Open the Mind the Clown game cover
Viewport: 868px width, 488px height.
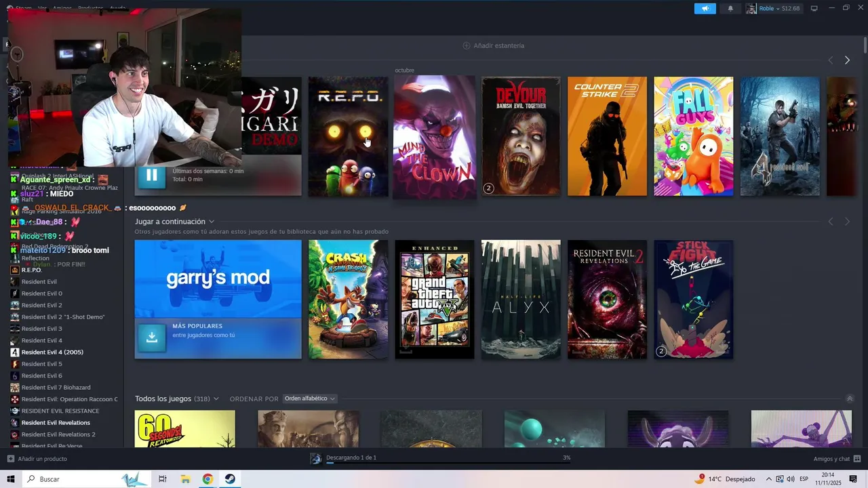point(435,137)
